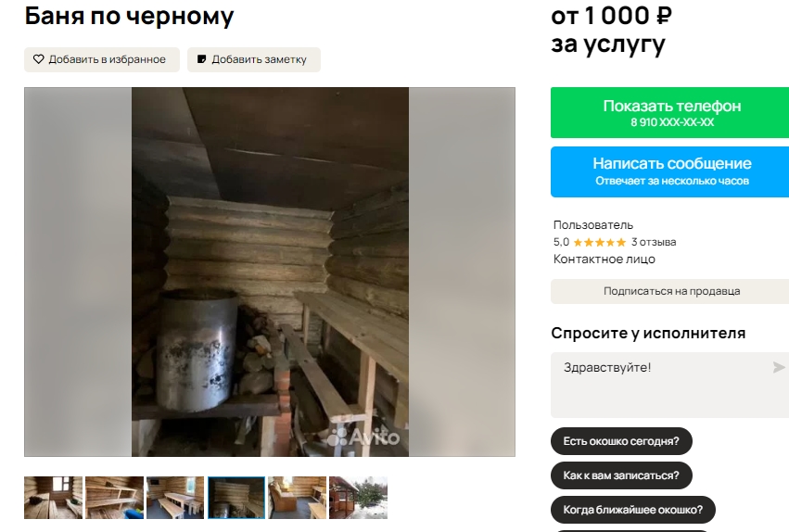Viewport: 789px width, 532px height.
Task: Click the five-star rating
Action: (x=599, y=243)
